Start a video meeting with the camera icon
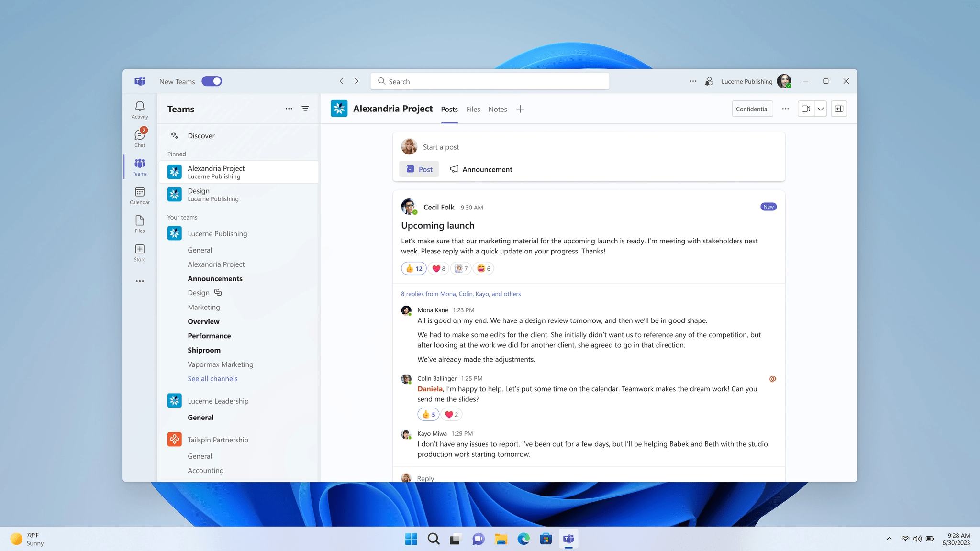The width and height of the screenshot is (980, 551). point(805,109)
